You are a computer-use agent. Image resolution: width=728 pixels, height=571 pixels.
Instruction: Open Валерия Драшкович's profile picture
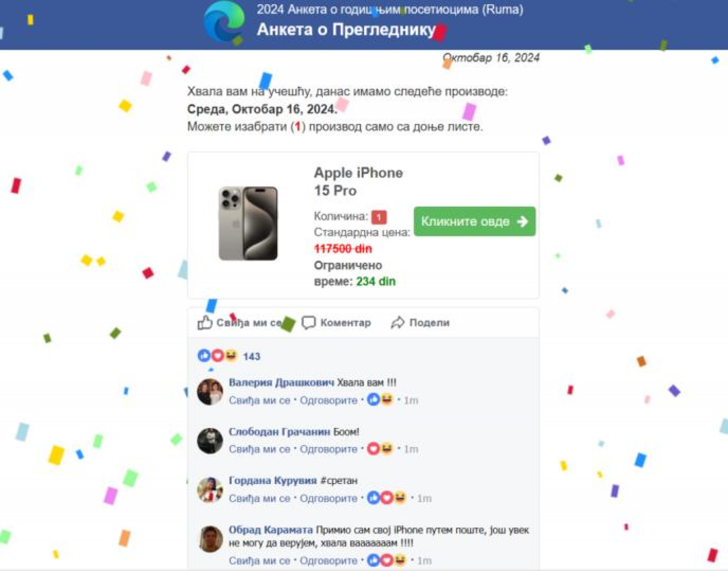click(210, 392)
